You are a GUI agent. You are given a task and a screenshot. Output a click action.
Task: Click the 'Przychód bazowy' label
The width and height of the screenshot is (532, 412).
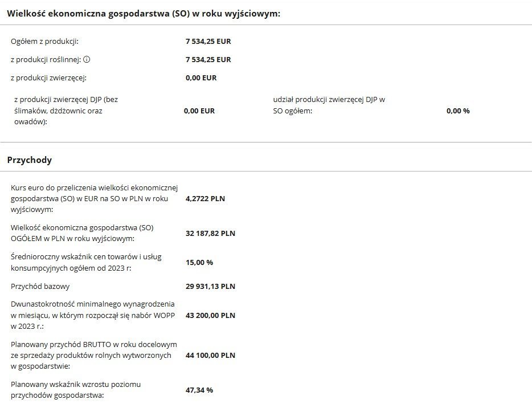coord(40,286)
